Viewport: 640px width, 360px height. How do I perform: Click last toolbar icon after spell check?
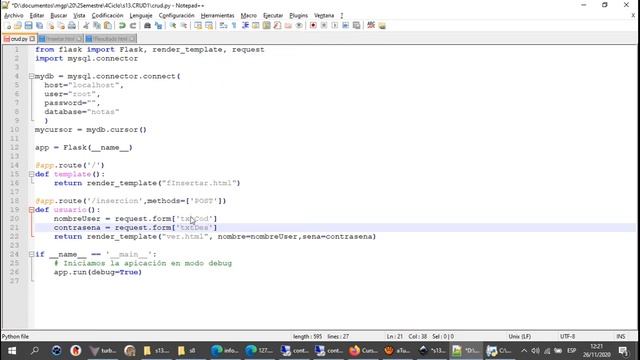pos(382,26)
